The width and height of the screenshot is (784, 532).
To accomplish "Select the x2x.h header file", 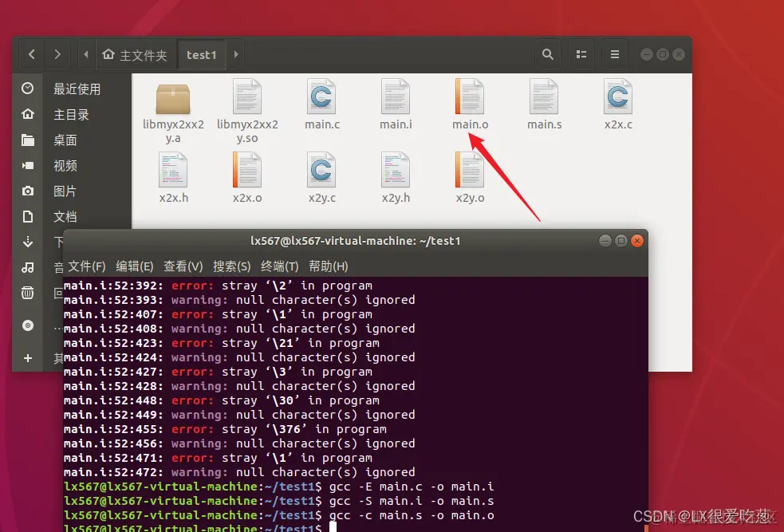I will pyautogui.click(x=174, y=178).
